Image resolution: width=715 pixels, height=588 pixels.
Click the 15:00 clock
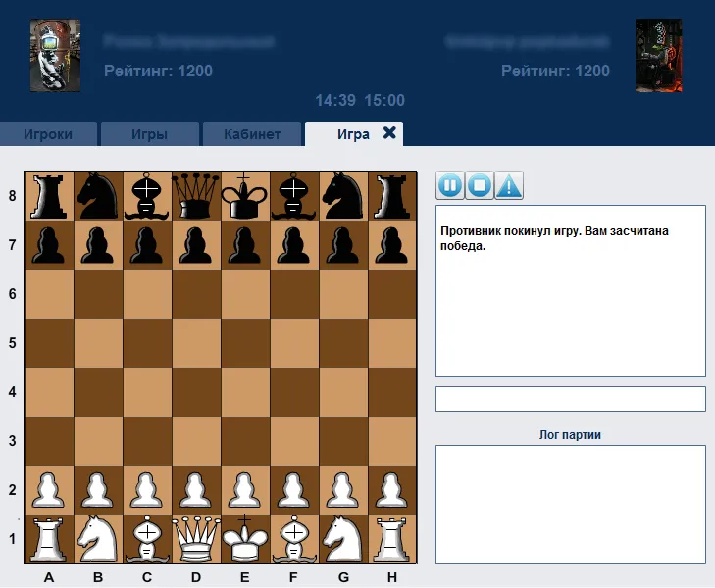click(x=384, y=100)
